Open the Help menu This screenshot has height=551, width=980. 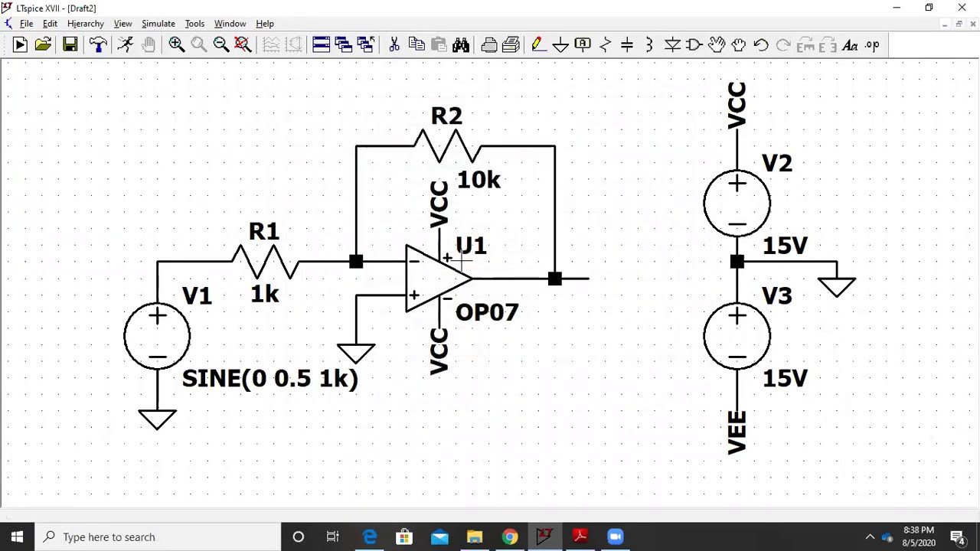coord(264,24)
